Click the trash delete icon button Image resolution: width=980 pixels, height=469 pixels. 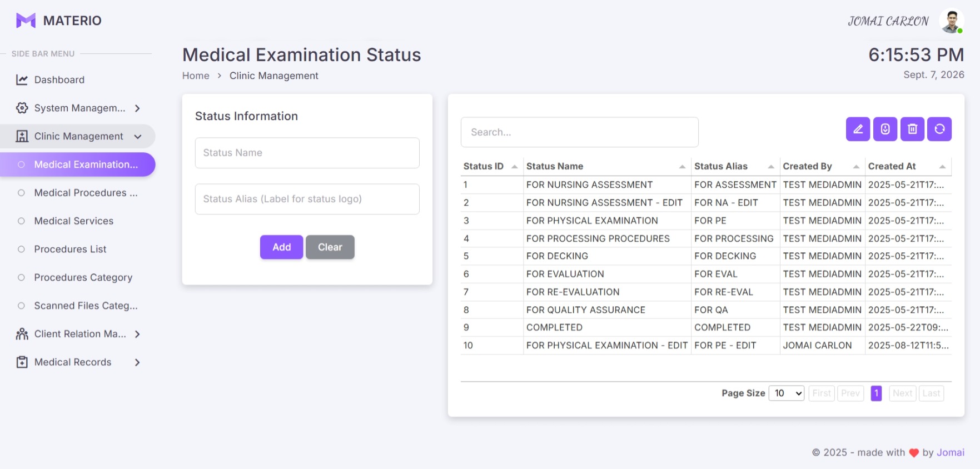(912, 129)
